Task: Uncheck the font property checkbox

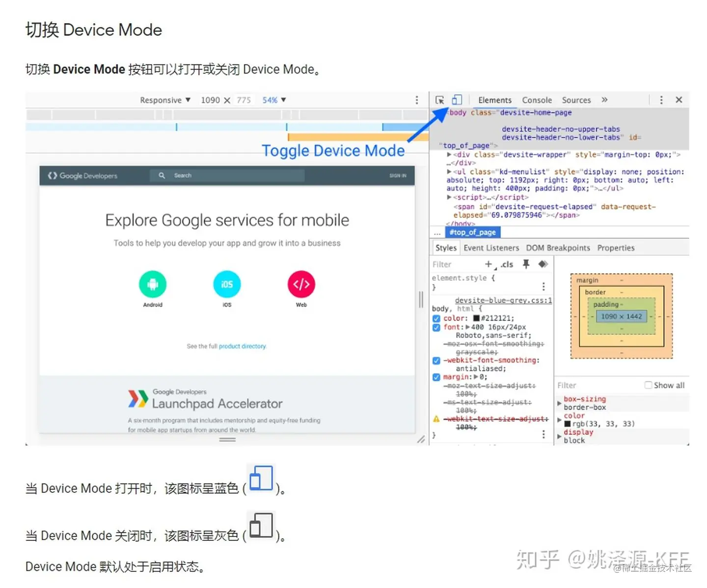Action: (436, 327)
